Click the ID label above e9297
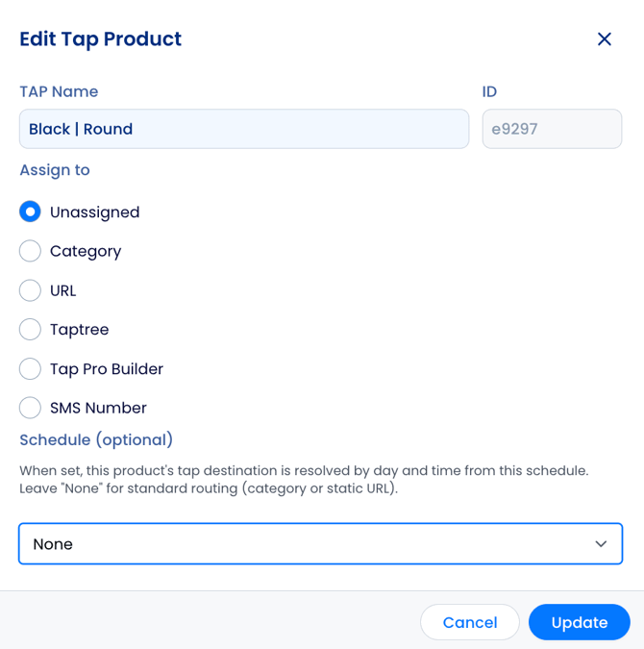Screen dimensions: 644x649 point(489,91)
